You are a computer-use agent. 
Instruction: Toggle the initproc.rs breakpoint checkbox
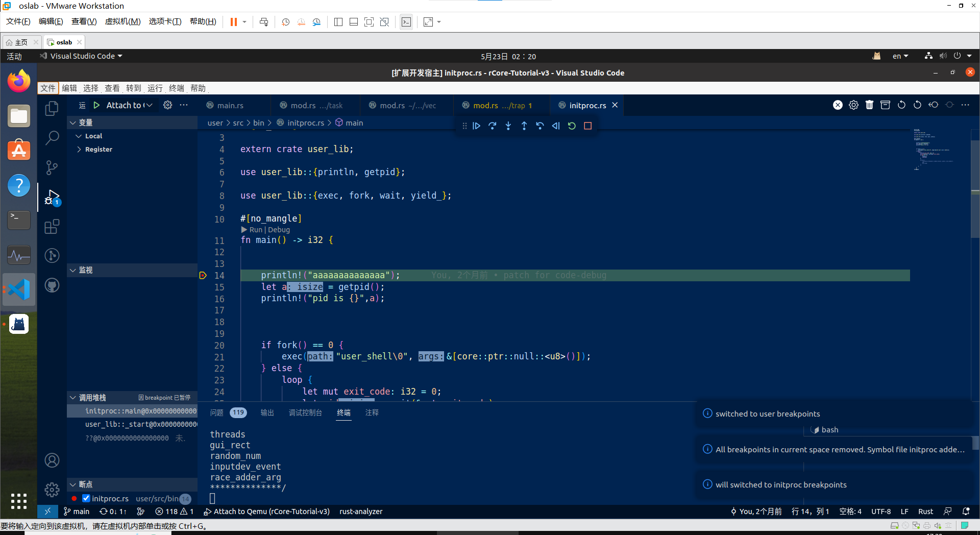click(86, 498)
